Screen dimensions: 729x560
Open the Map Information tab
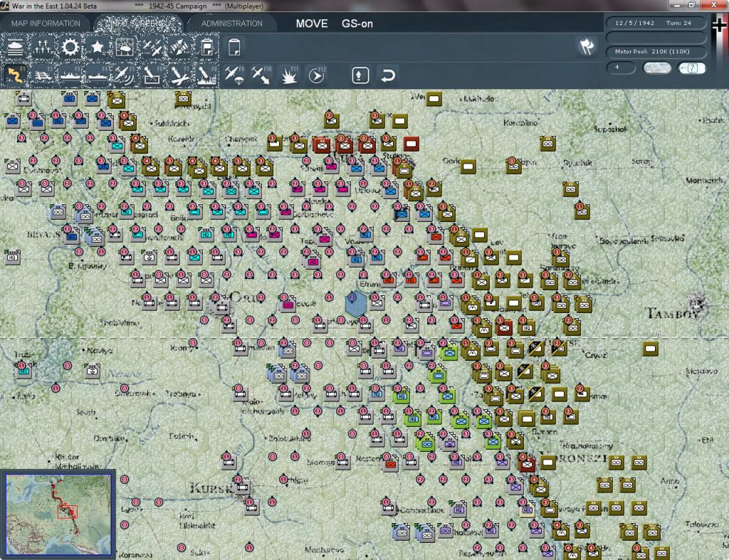46,23
